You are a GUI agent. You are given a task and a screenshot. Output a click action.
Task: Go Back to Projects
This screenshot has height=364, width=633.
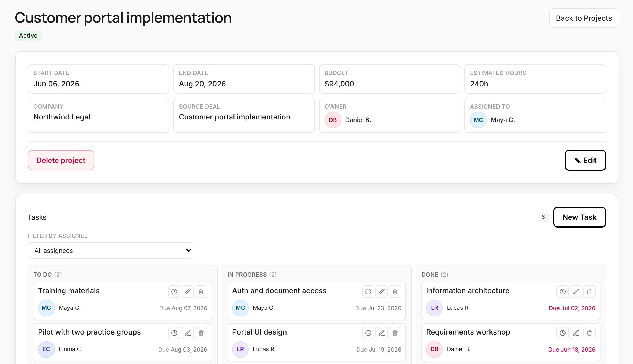click(584, 18)
